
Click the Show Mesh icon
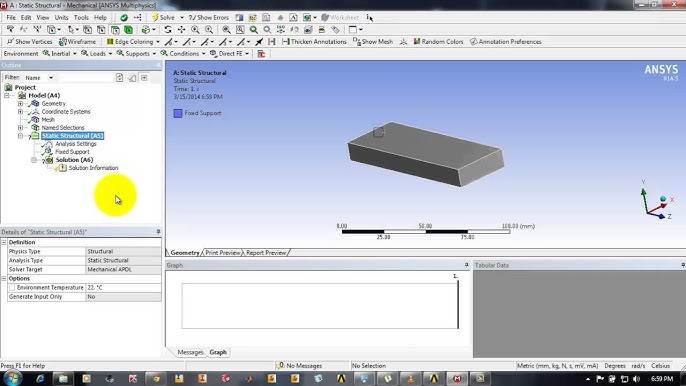357,42
